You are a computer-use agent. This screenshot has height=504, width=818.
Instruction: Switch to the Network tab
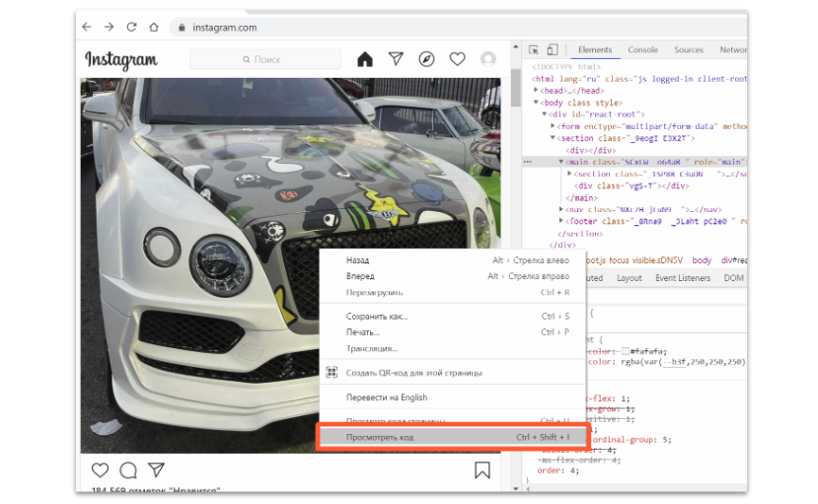coord(733,50)
